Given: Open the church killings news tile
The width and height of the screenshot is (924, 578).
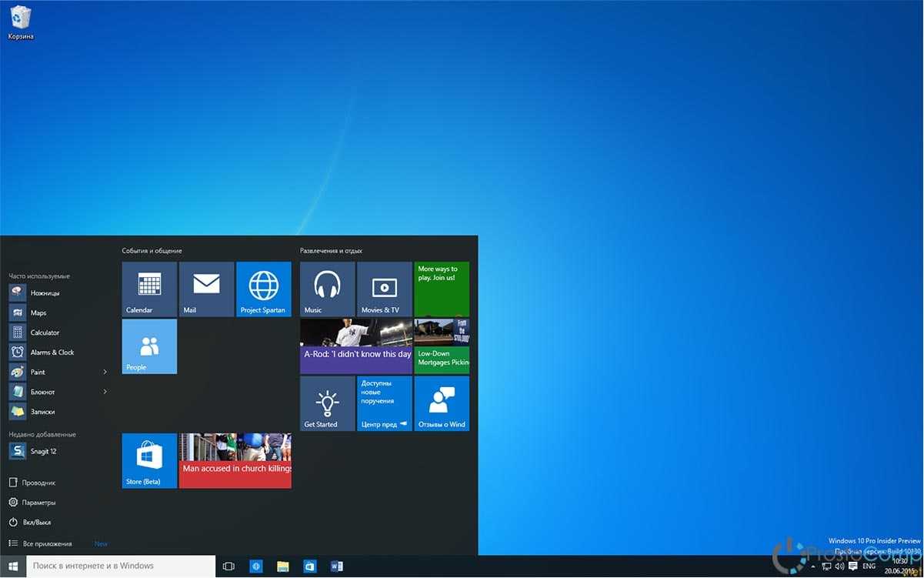Looking at the screenshot, I should 235,460.
